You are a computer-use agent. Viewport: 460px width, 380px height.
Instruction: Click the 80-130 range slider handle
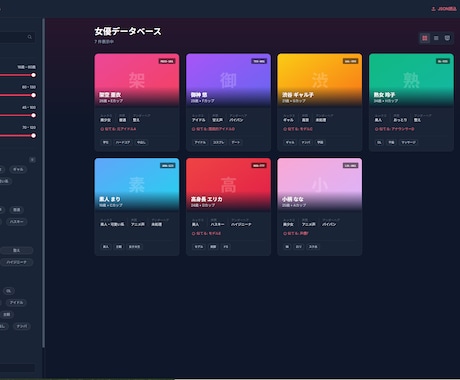pos(33,95)
